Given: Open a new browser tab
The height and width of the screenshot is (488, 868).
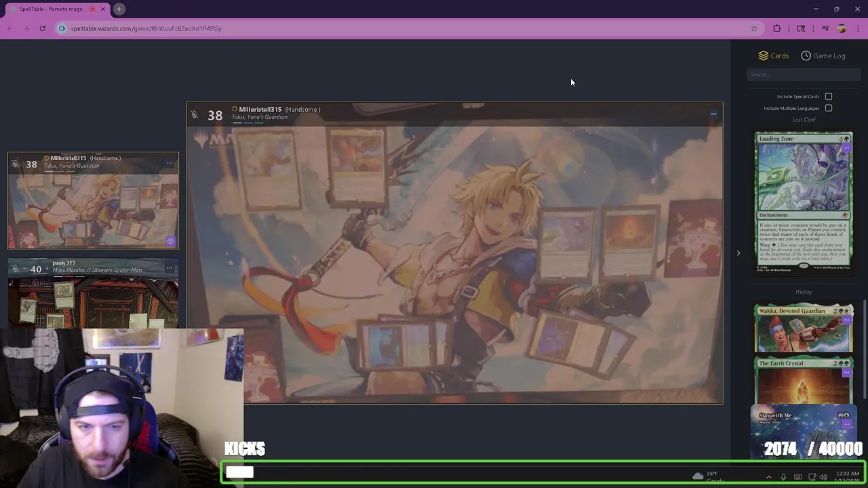Looking at the screenshot, I should 119,9.
